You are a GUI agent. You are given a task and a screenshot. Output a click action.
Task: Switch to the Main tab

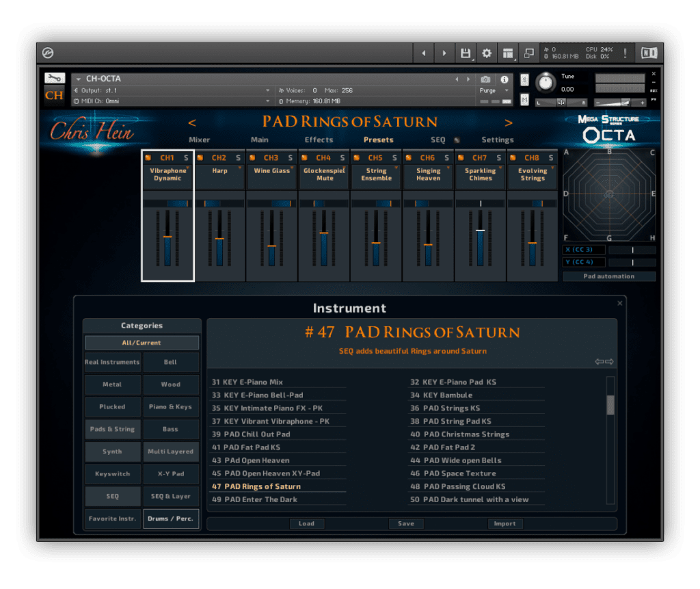pyautogui.click(x=259, y=140)
